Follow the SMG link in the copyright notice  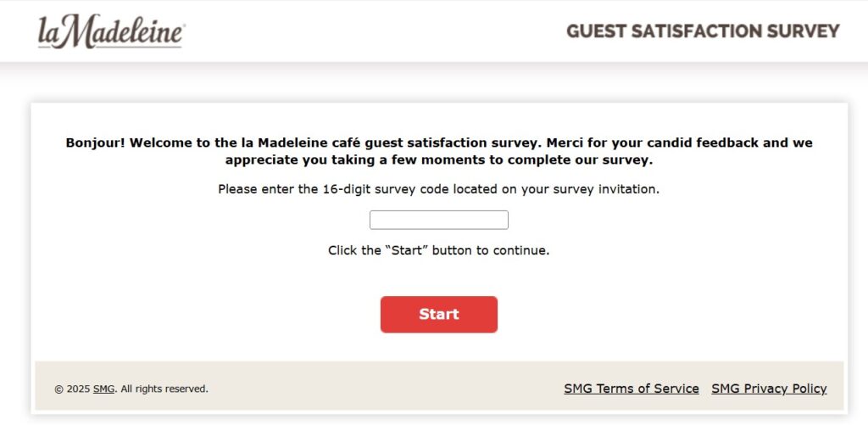(x=103, y=389)
